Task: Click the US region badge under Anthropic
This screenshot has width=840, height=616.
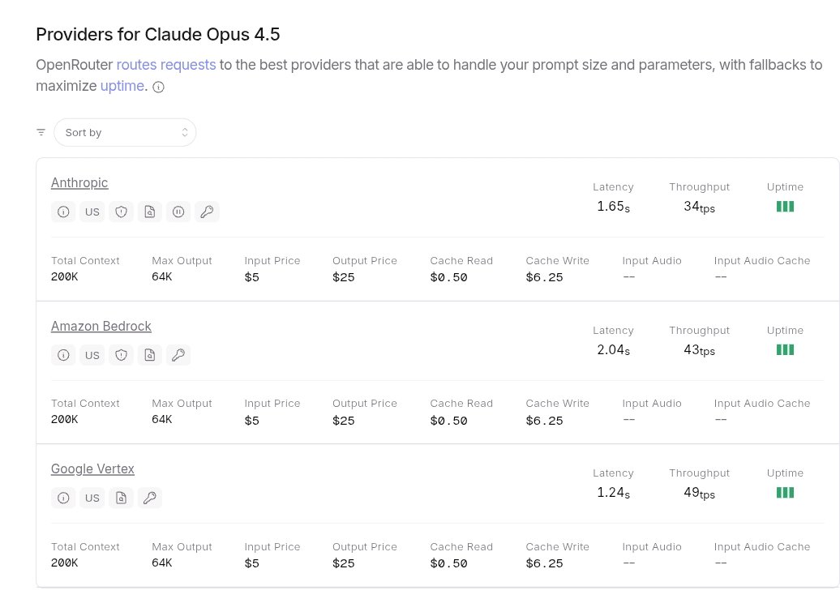Action: point(92,212)
